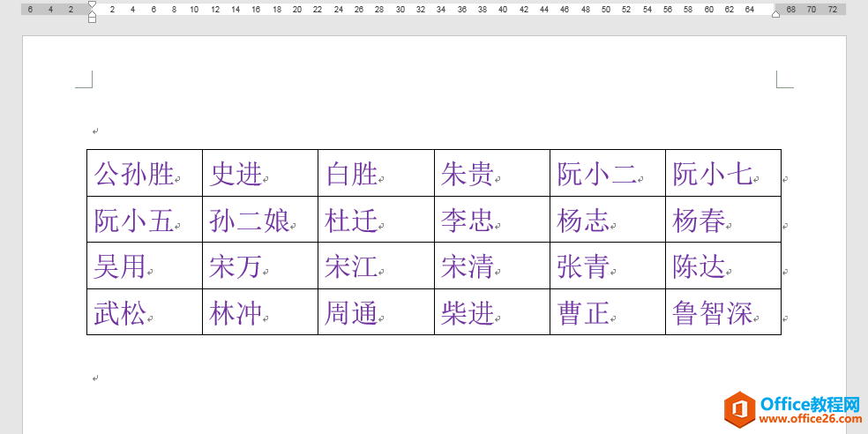Click the table cell containing 阮小二
Image resolution: width=868 pixels, height=434 pixels.
608,173
